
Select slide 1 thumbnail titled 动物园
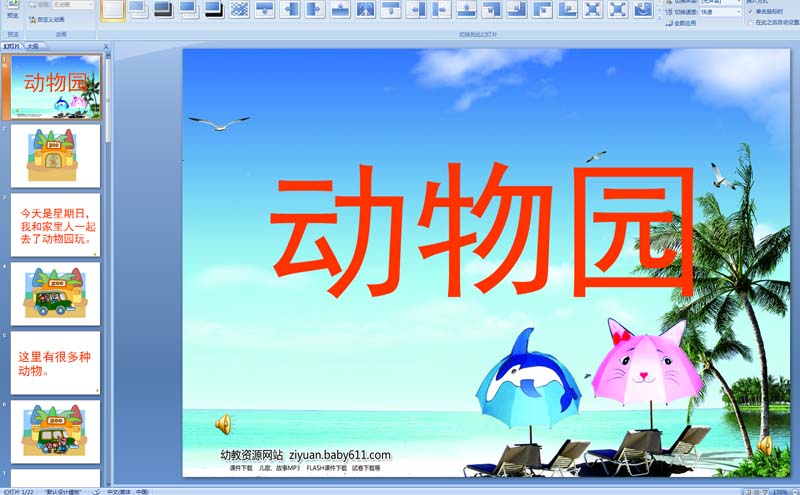pos(56,87)
